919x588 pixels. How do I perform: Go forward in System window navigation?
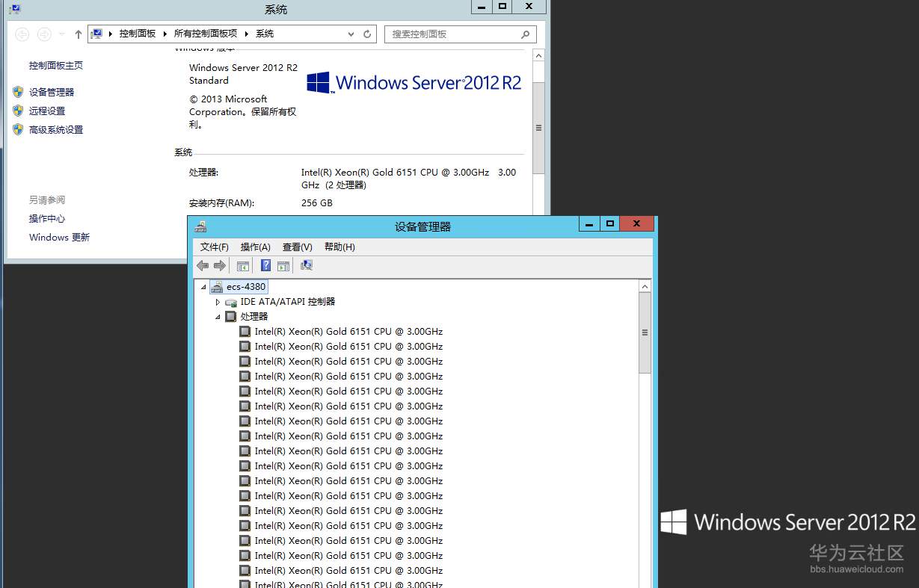point(44,34)
